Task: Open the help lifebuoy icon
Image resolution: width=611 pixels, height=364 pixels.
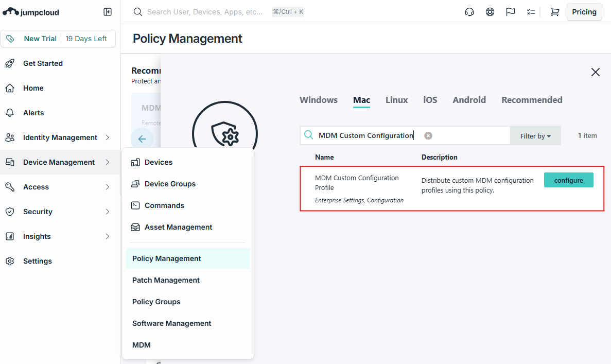Action: coord(490,12)
